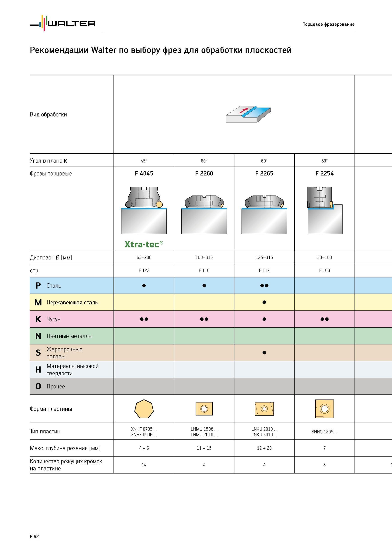Click the O material group letter
Screen dimensions: 392x555
38,386
